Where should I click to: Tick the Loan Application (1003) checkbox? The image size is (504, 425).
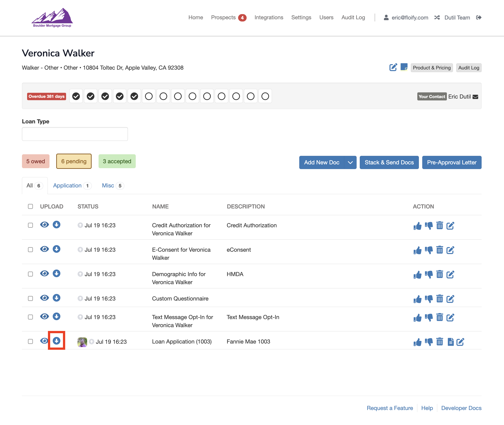[x=30, y=341]
